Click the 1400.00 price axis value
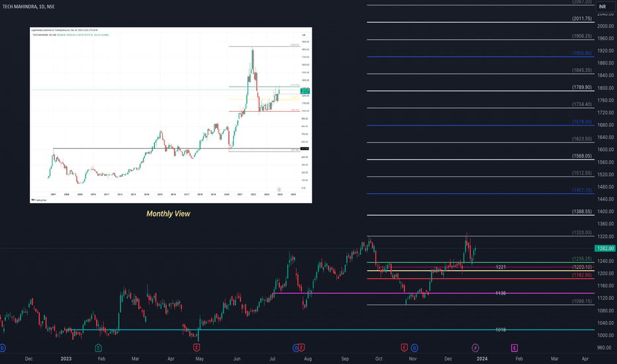The height and width of the screenshot is (364, 617). [605, 211]
